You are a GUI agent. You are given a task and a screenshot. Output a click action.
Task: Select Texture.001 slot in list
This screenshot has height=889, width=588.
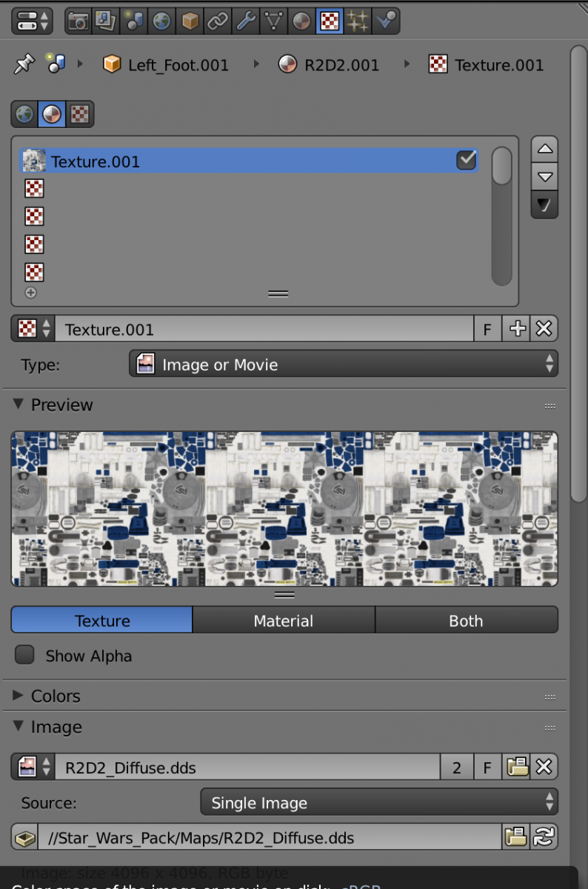coord(249,161)
